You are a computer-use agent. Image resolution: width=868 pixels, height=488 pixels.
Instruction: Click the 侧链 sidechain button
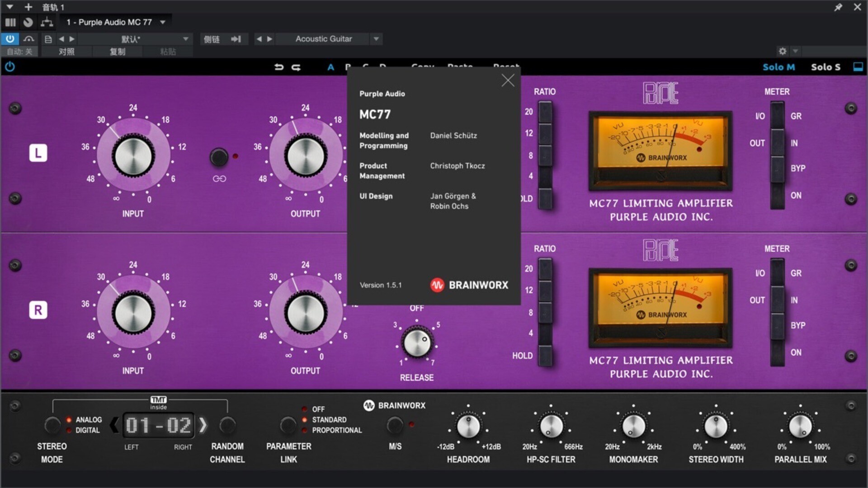click(212, 39)
